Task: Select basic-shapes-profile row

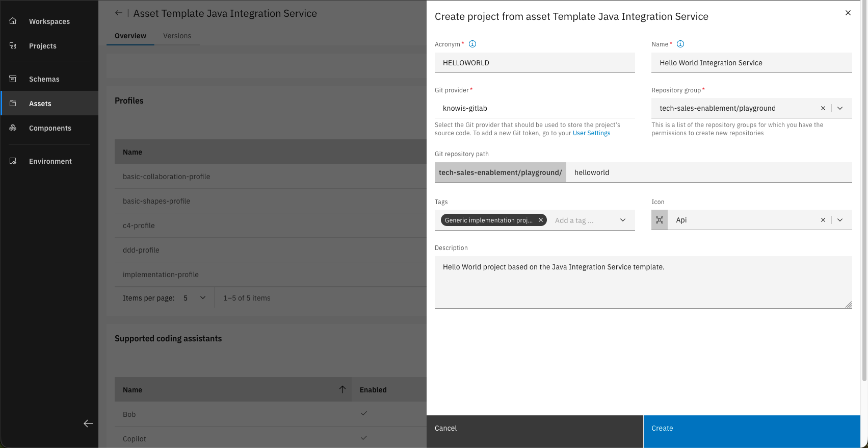Action: (270, 201)
